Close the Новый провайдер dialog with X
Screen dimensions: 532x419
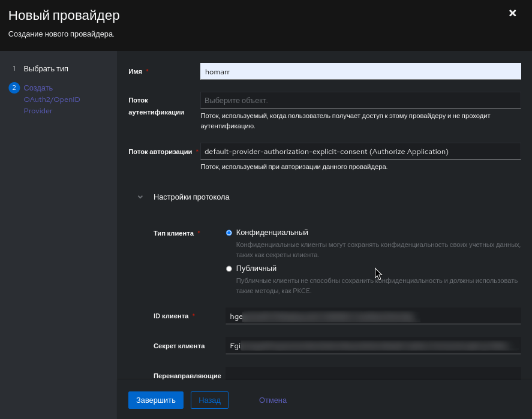[x=512, y=13]
